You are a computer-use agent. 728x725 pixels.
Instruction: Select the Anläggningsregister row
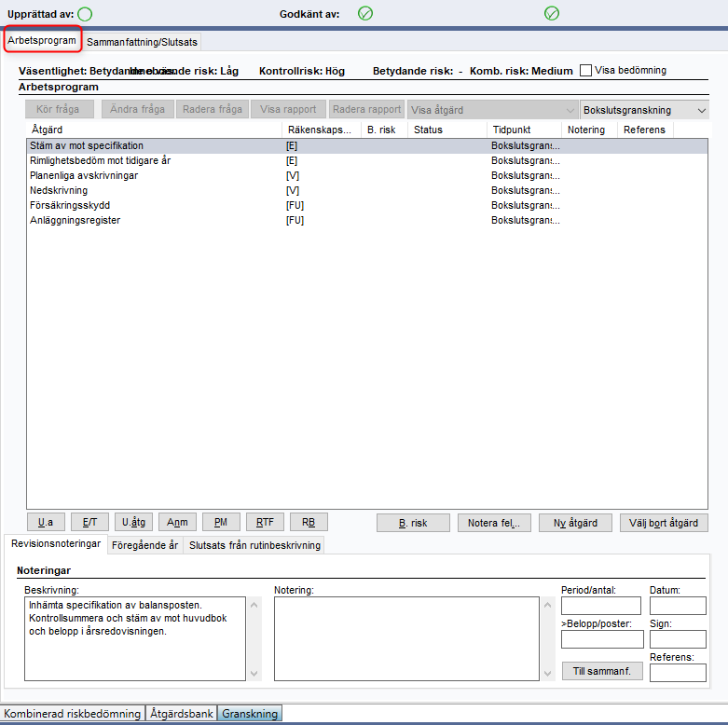[x=366, y=220]
